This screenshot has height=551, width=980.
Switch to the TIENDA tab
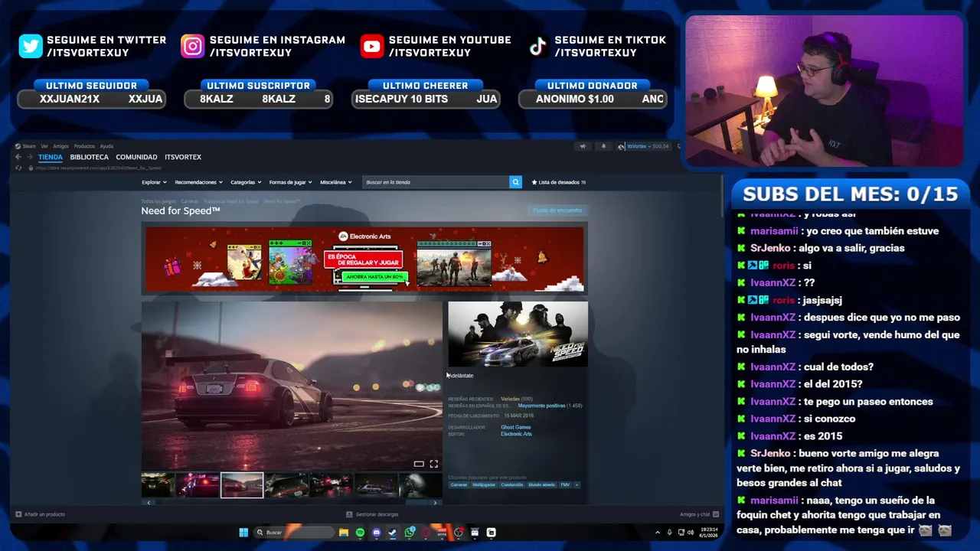click(x=51, y=157)
